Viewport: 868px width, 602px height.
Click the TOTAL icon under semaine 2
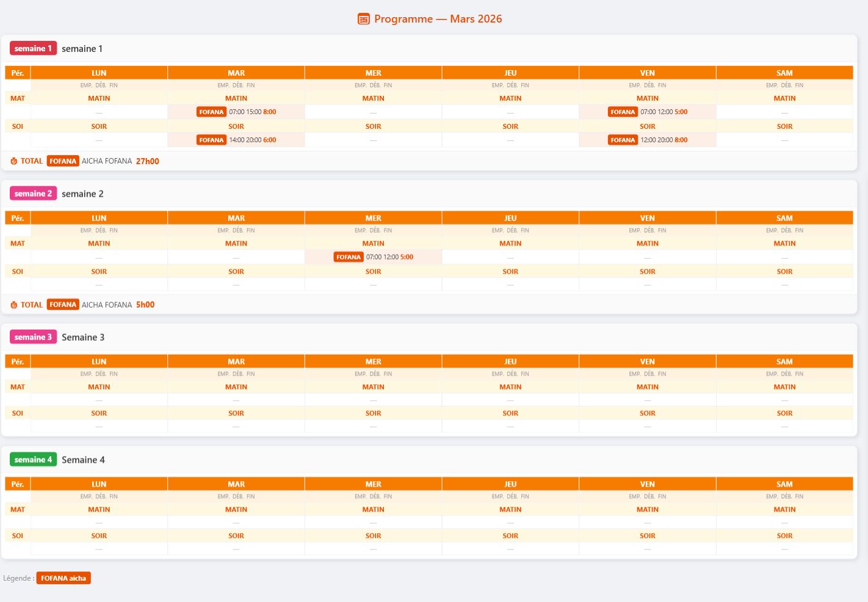coord(14,305)
